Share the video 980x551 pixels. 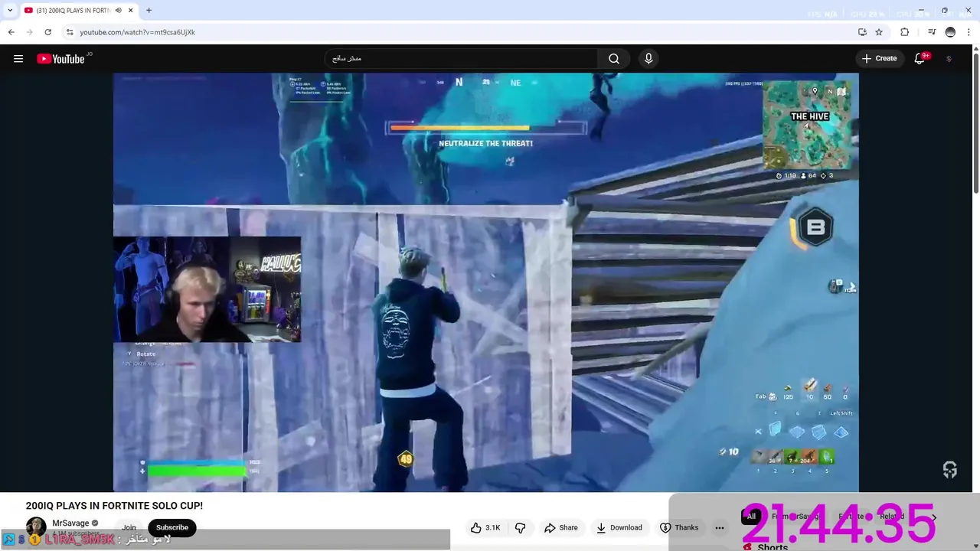(x=560, y=527)
